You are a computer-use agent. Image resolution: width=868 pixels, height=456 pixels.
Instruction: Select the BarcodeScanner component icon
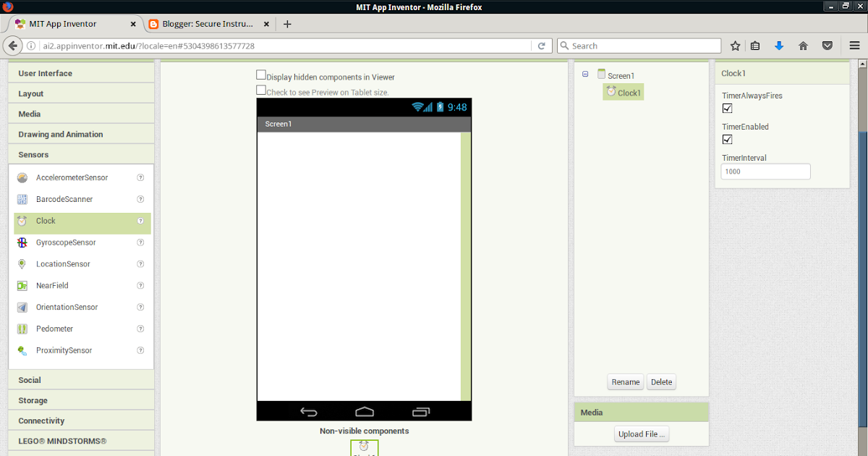click(x=22, y=199)
